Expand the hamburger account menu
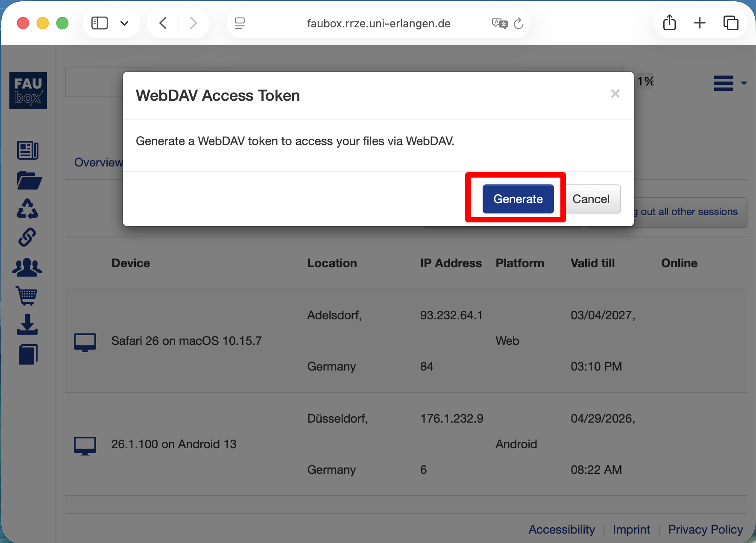This screenshot has height=543, width=756. 730,83
